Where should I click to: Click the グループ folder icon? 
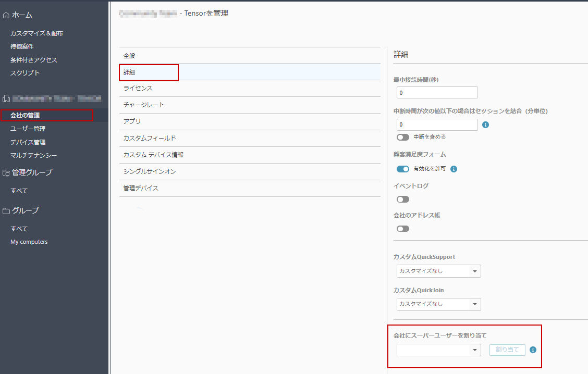[x=6, y=211]
